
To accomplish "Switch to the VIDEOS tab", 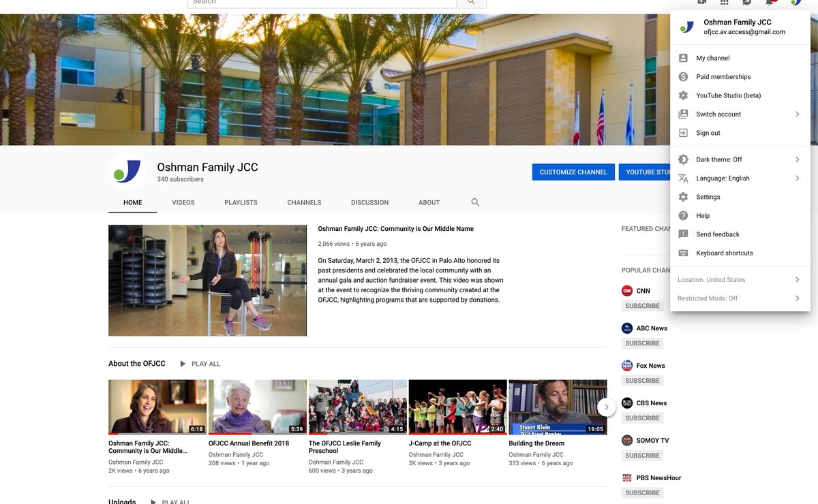I will click(183, 203).
